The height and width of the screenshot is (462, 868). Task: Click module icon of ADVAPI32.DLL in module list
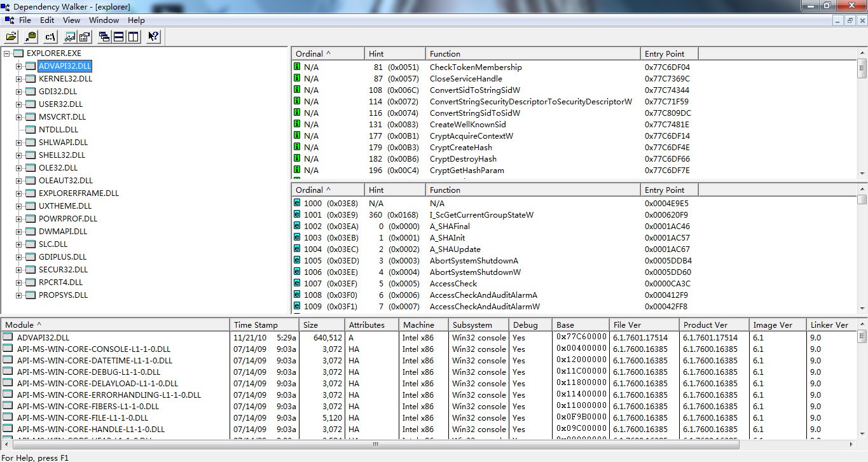[8, 337]
